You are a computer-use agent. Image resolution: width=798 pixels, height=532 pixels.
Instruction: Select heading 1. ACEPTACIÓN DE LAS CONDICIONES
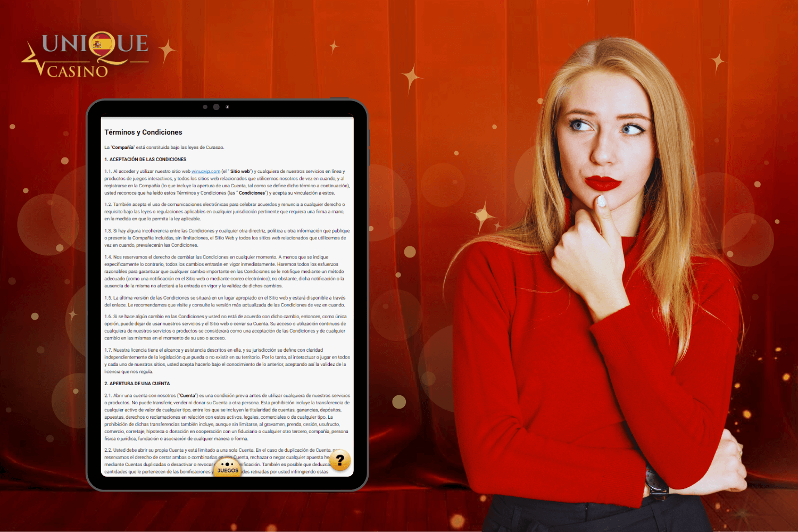click(x=145, y=159)
